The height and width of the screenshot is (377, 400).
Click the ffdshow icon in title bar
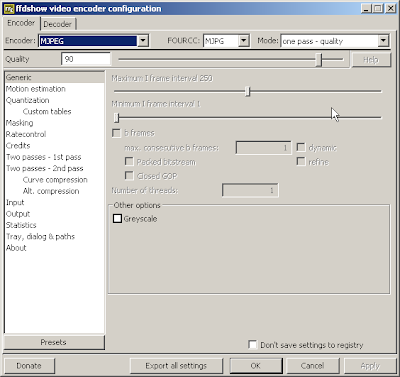pyautogui.click(x=9, y=9)
